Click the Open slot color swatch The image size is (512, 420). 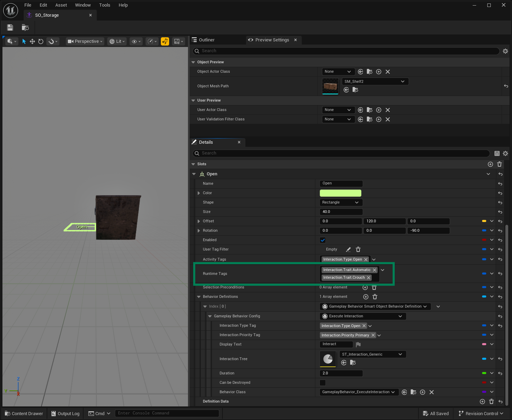[340, 193]
